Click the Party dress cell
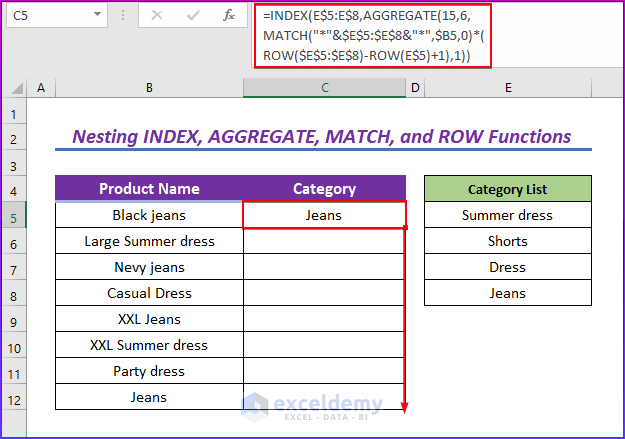Screen dimensions: 625x439 click(x=149, y=371)
